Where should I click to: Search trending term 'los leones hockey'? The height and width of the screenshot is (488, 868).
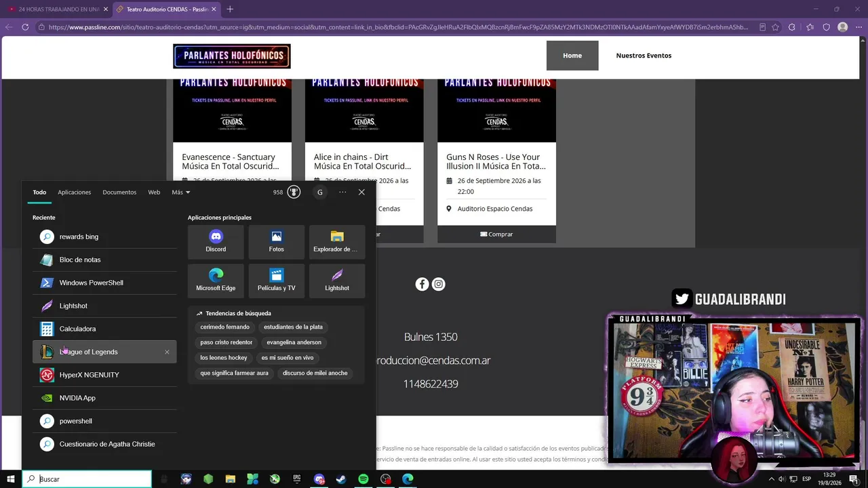click(x=224, y=357)
